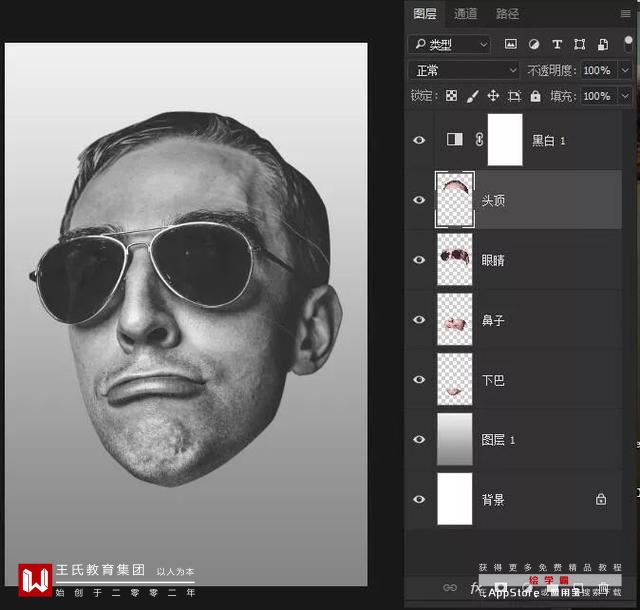This screenshot has height=610, width=640.
Task: Filter layers by adjustment layer type
Action: tap(533, 44)
